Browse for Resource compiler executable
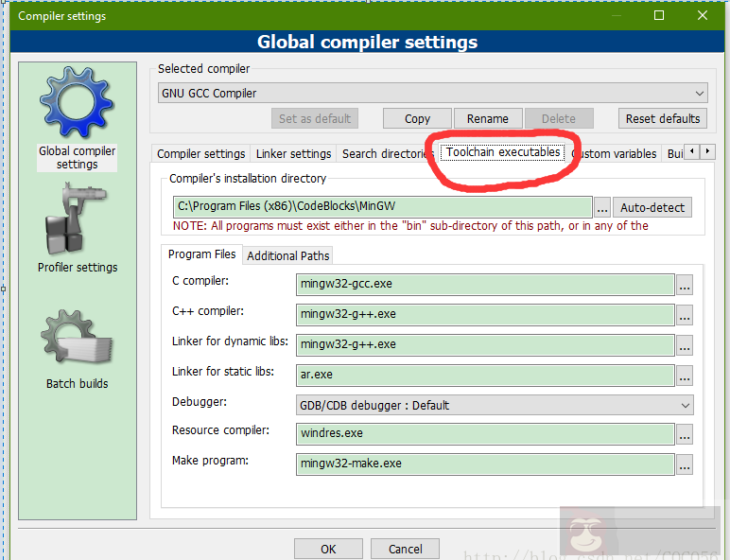730x560 pixels. [685, 434]
